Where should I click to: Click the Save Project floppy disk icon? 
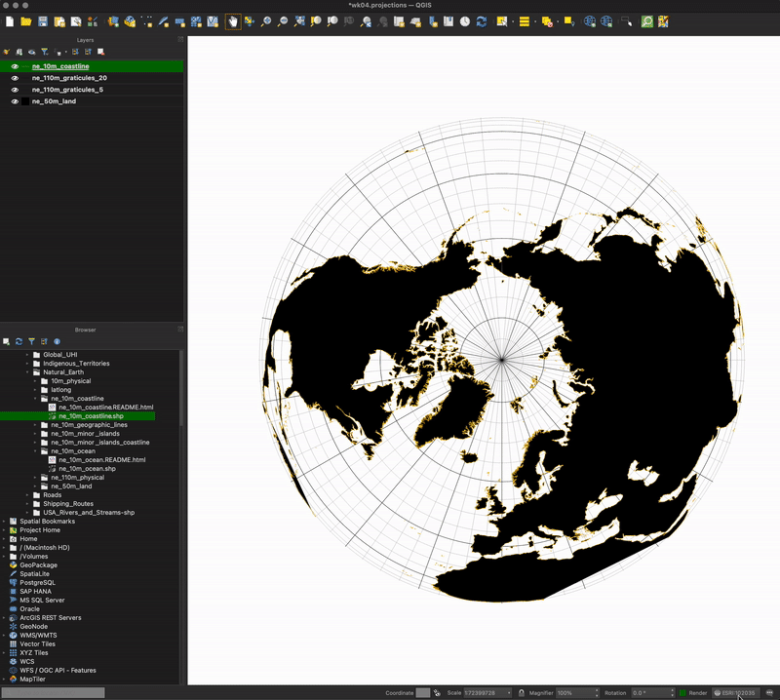pyautogui.click(x=44, y=21)
